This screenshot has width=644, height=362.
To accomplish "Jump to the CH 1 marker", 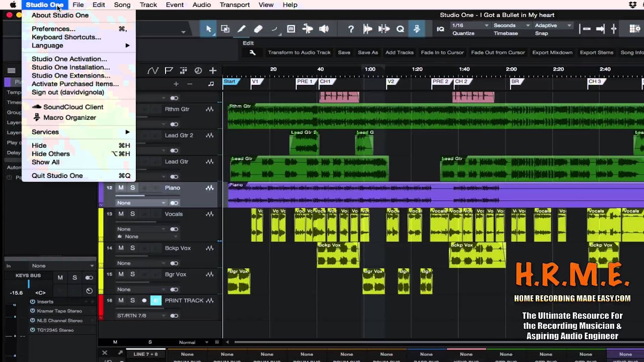I will pos(325,81).
